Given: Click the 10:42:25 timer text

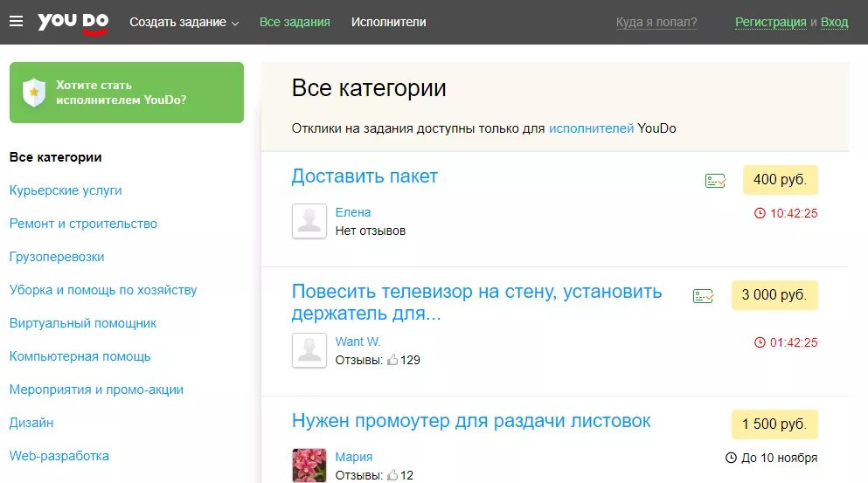Looking at the screenshot, I should pos(794,213).
